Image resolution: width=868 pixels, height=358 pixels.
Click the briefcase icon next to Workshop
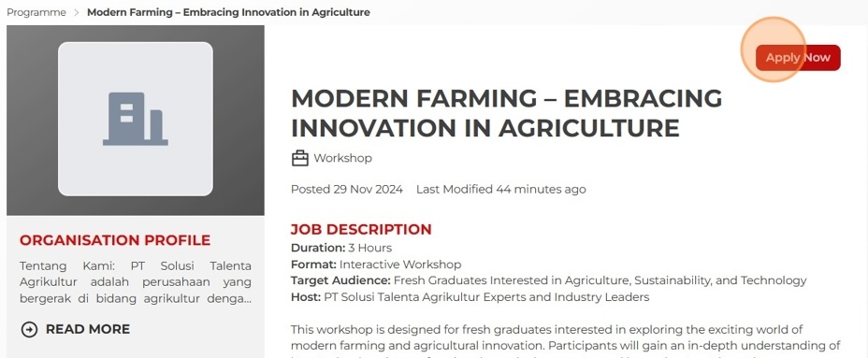coord(299,158)
